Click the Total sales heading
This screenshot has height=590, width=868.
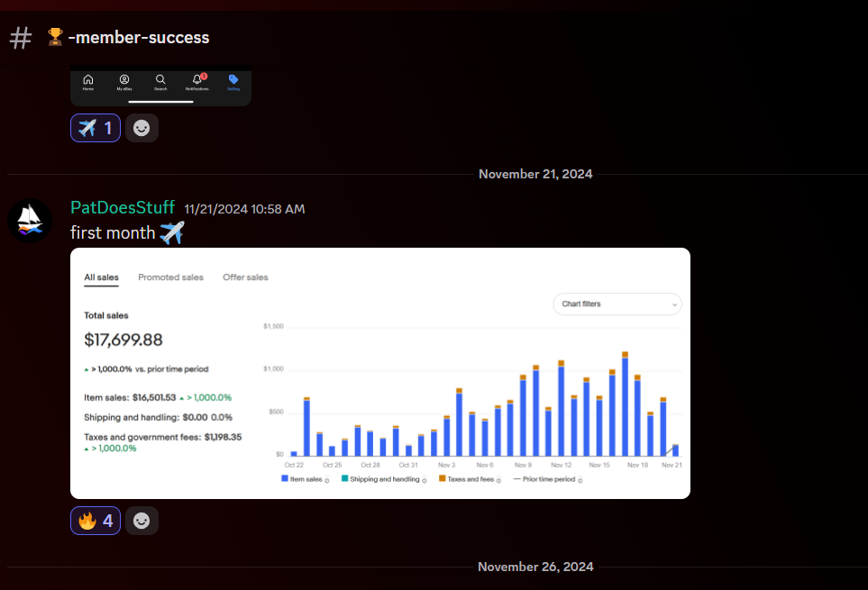click(106, 316)
